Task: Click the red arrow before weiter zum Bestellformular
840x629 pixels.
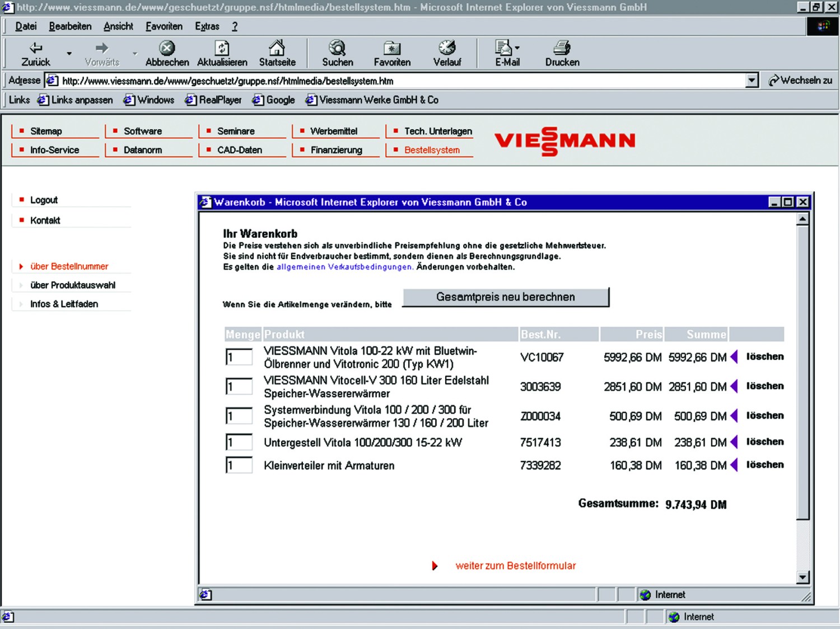Action: [435, 566]
